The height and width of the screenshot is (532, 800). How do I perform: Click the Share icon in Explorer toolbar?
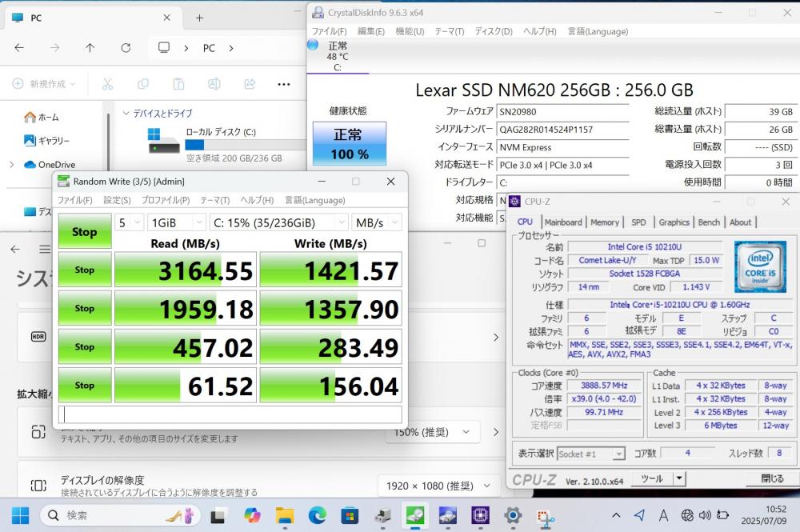coord(250,84)
